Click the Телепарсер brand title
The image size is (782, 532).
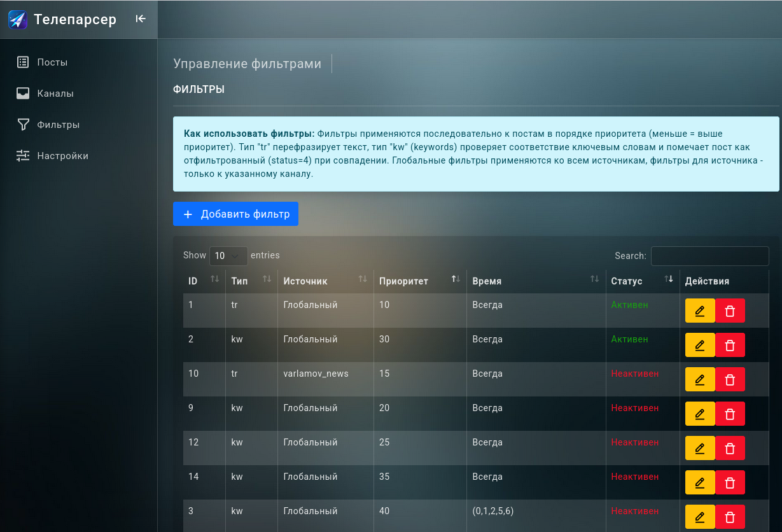click(75, 20)
